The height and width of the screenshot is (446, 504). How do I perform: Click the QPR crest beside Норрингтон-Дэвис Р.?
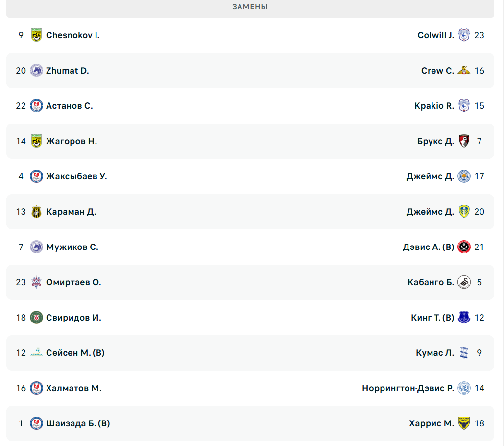point(464,388)
